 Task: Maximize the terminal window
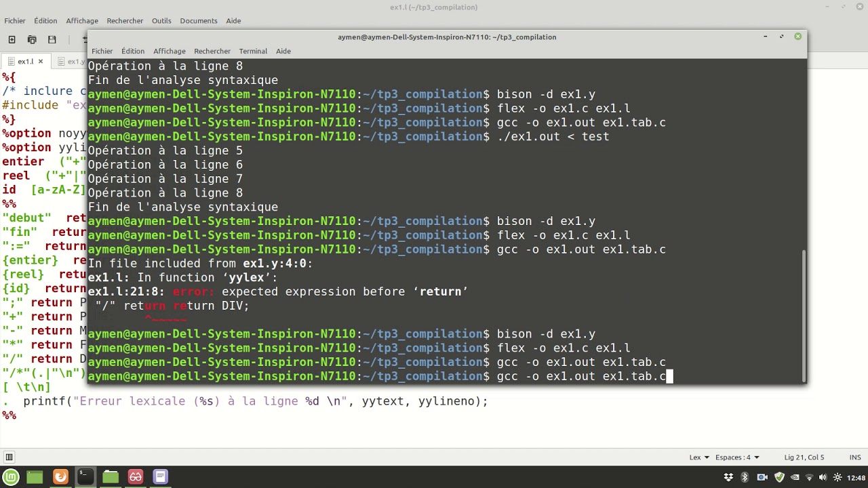781,37
